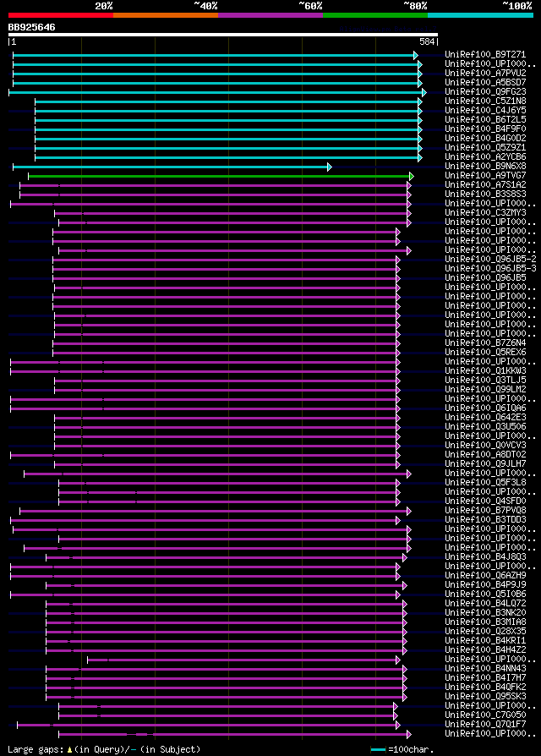Viewport: 541px width, 756px height.
Task: Select the UniRef100_C7G050 label
Action: tap(485, 715)
